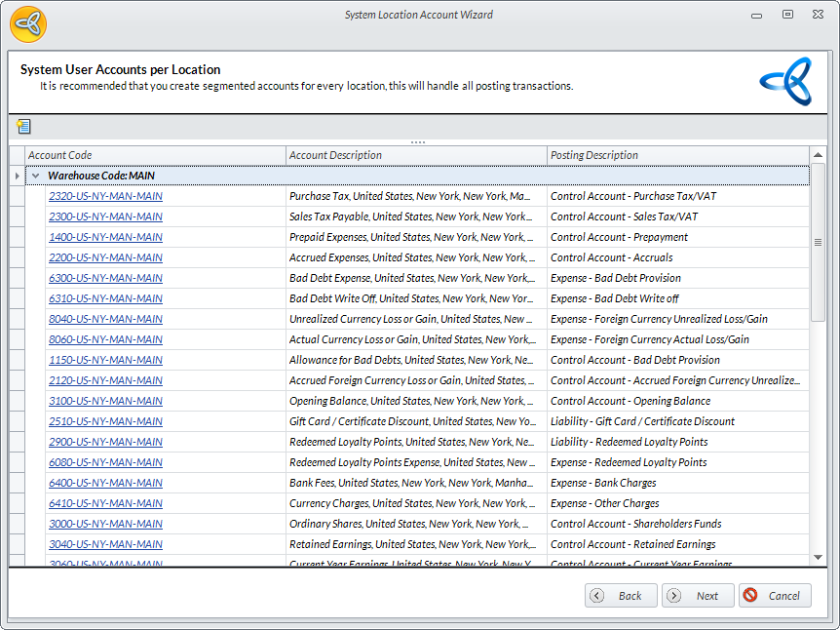Viewport: 840px width, 630px height.
Task: Close the wizard with the X button
Action: (x=819, y=15)
